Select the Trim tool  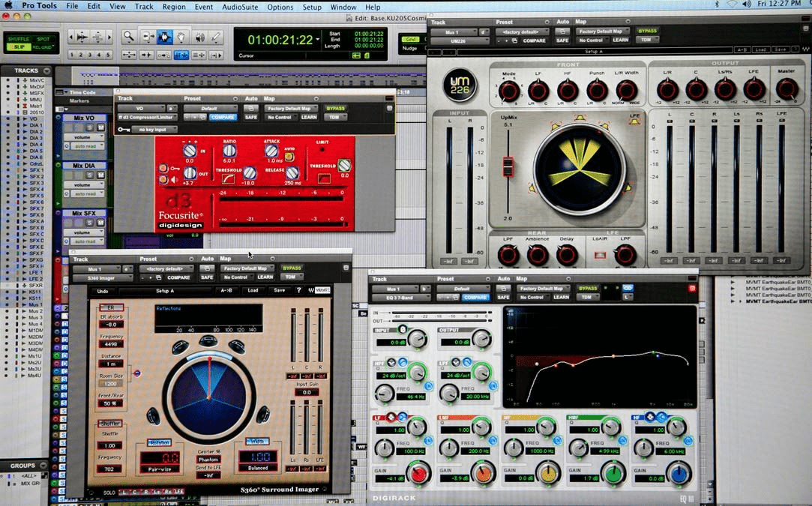148,36
